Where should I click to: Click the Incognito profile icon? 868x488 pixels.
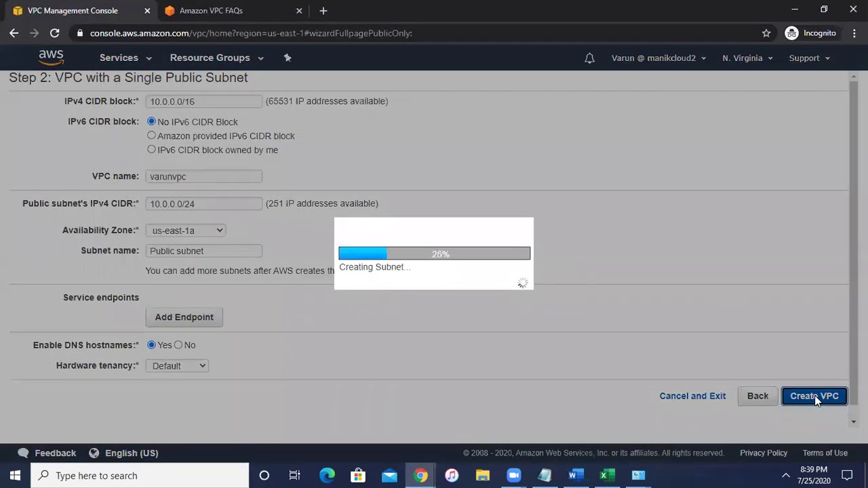pyautogui.click(x=791, y=33)
